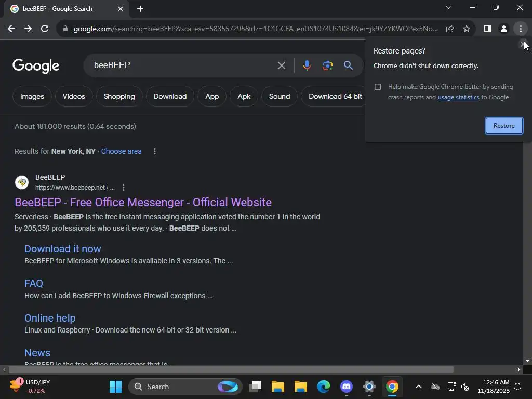Click the Restore button
The height and width of the screenshot is (399, 532).
504,126
